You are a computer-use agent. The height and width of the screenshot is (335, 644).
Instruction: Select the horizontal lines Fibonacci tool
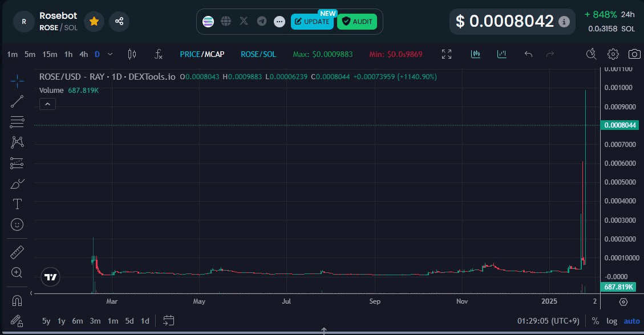click(17, 122)
